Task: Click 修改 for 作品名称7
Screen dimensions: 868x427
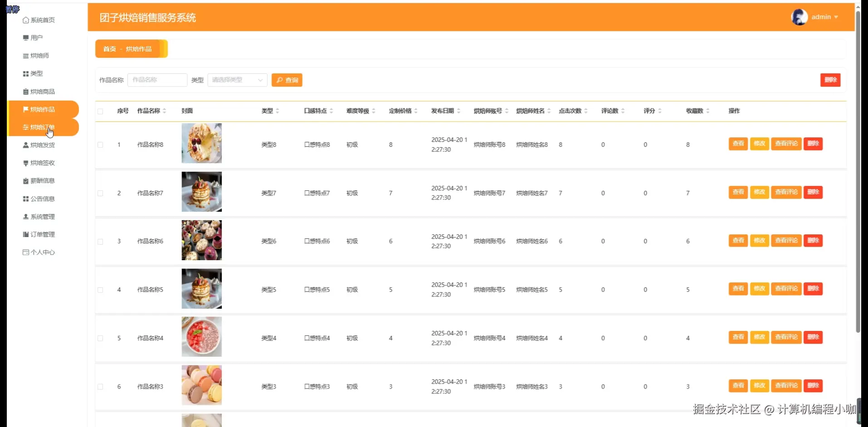Action: [x=759, y=192]
